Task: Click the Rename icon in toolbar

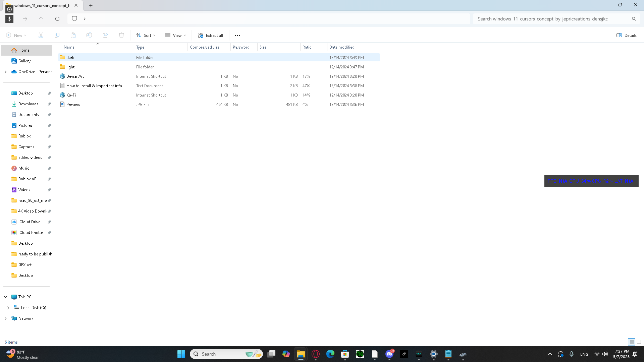Action: [89, 35]
